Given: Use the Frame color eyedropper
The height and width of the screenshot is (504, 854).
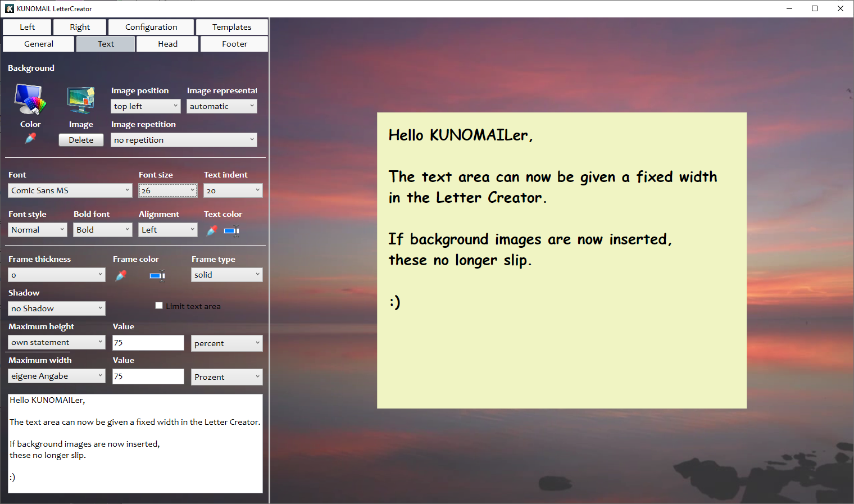Looking at the screenshot, I should (x=121, y=275).
